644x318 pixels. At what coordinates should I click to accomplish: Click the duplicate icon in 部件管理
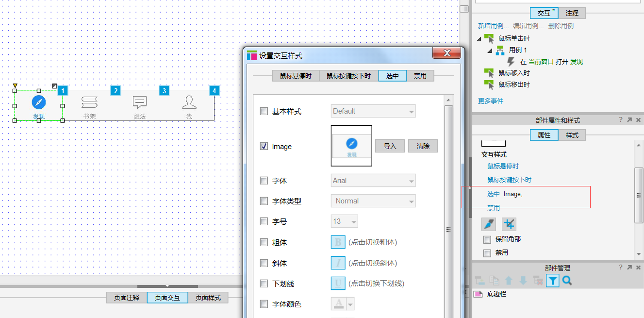click(494, 280)
